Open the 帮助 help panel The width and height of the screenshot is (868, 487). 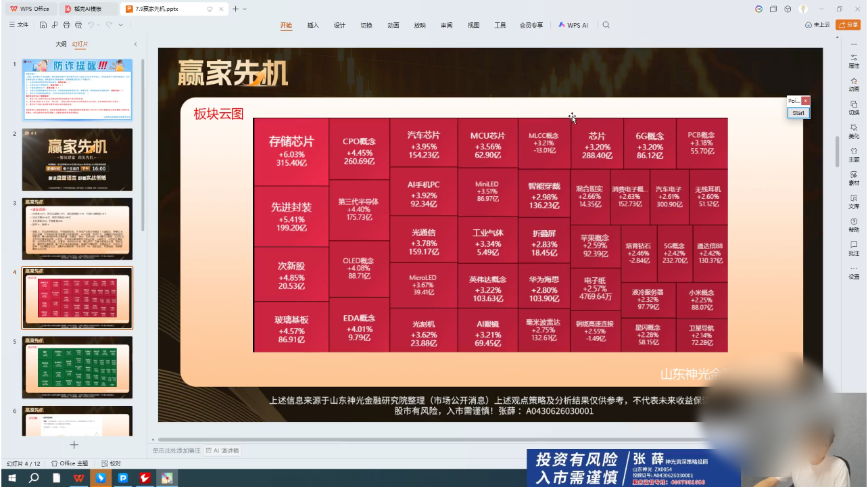click(x=854, y=225)
